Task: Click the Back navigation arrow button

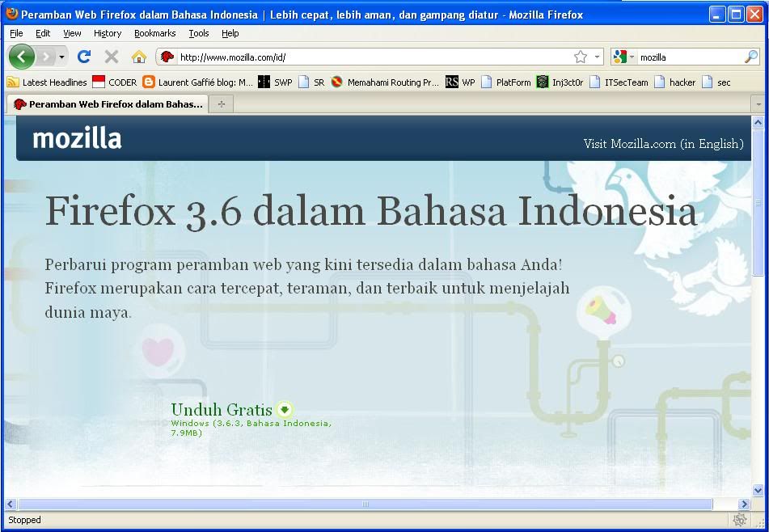Action: pyautogui.click(x=22, y=57)
